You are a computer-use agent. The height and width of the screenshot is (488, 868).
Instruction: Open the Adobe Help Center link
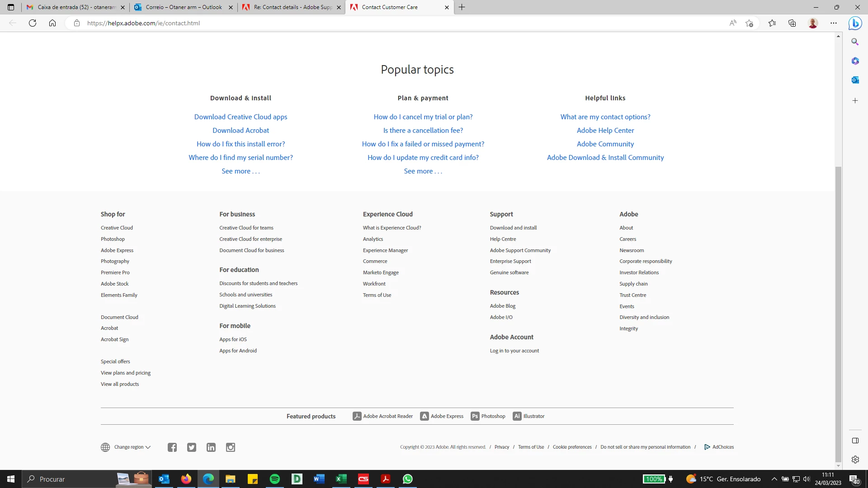pyautogui.click(x=605, y=131)
